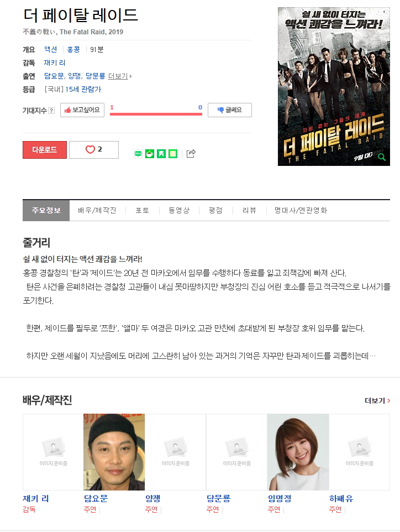This screenshot has height=532, width=400.
Task: Open actor 담요문's profile photo
Action: tap(114, 452)
